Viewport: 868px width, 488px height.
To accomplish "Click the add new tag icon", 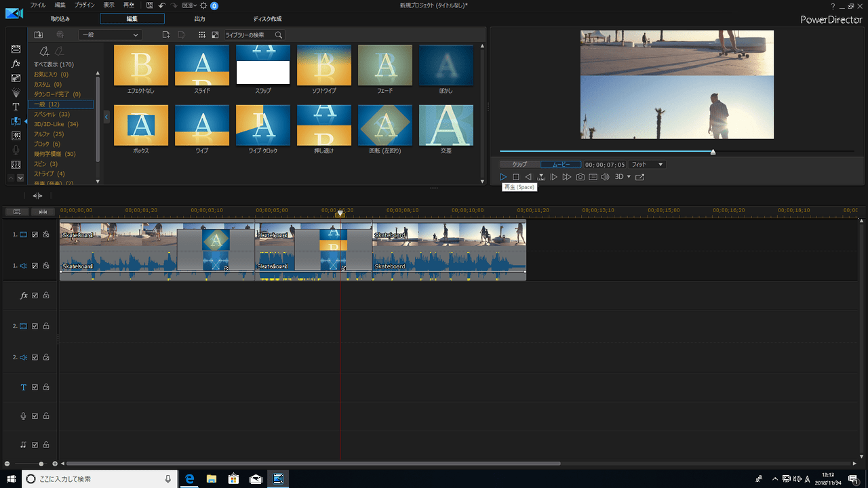I will point(44,51).
